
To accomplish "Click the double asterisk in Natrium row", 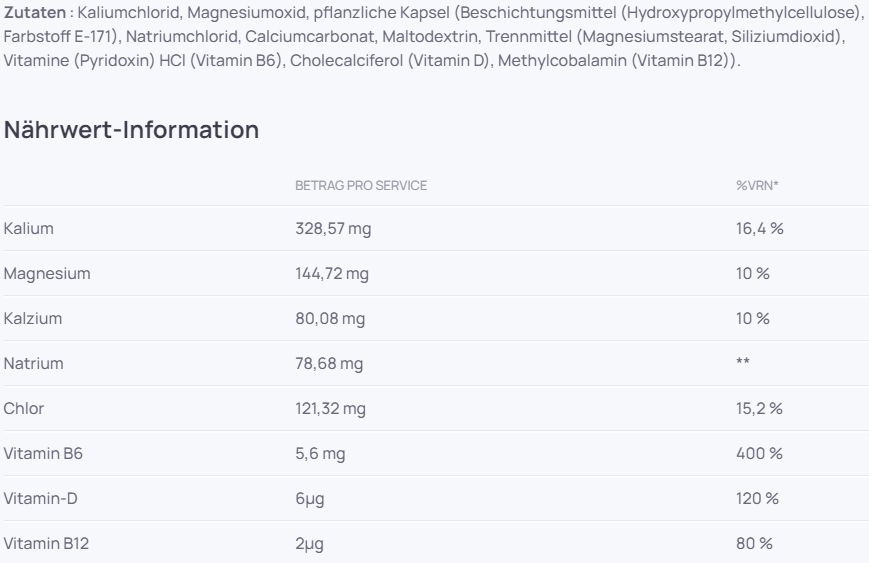I will [743, 361].
